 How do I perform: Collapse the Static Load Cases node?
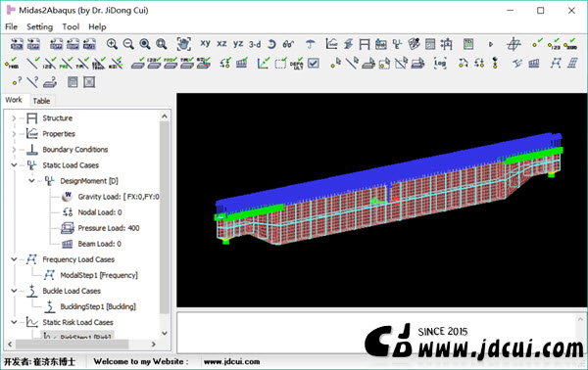click(14, 165)
